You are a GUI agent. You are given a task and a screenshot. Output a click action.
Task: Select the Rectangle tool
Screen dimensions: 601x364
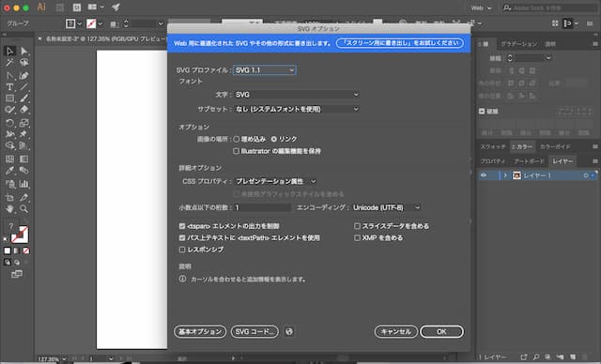point(9,99)
